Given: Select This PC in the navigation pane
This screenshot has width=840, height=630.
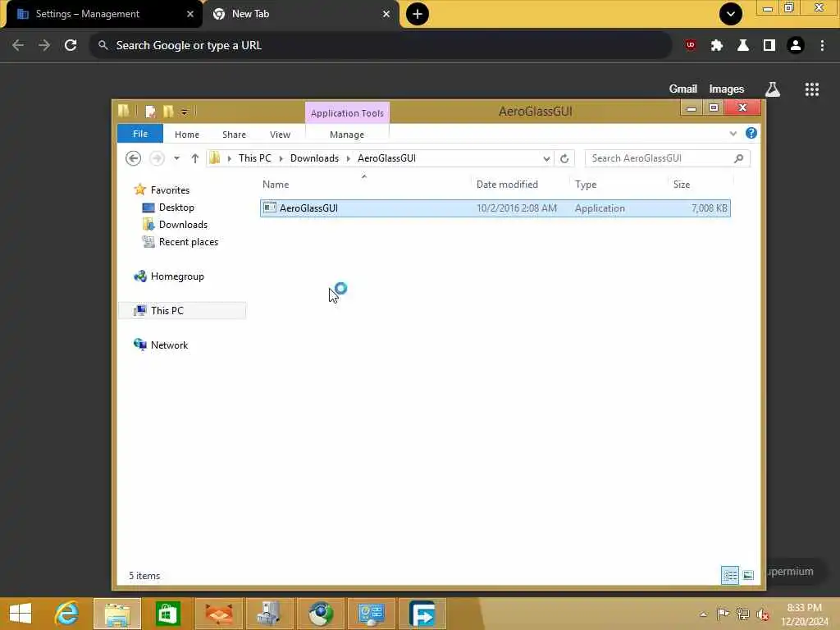Looking at the screenshot, I should (167, 311).
